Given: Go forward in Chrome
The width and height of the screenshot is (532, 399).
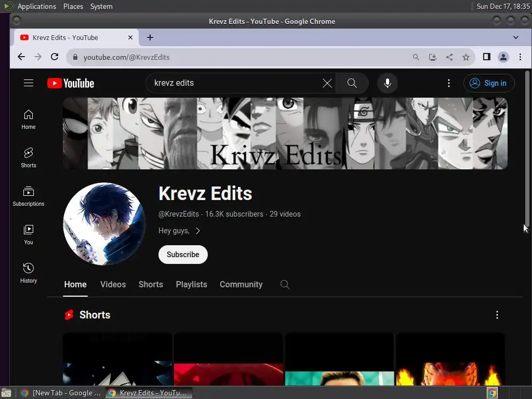Looking at the screenshot, I should [38, 57].
